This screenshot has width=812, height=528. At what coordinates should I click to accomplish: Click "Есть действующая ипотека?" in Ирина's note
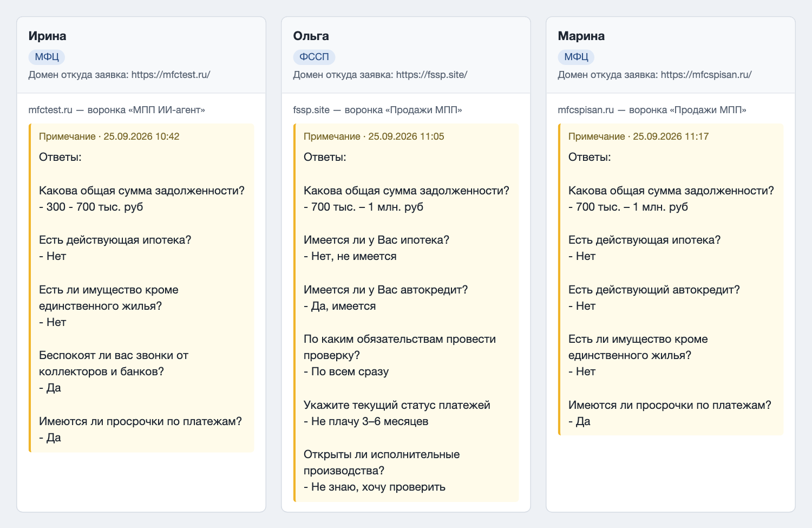pyautogui.click(x=115, y=240)
